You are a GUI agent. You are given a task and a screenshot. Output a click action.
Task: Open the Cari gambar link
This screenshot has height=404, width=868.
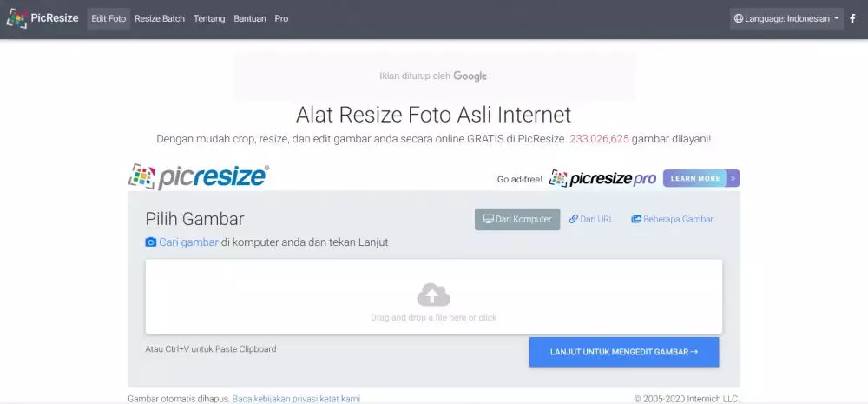point(188,242)
